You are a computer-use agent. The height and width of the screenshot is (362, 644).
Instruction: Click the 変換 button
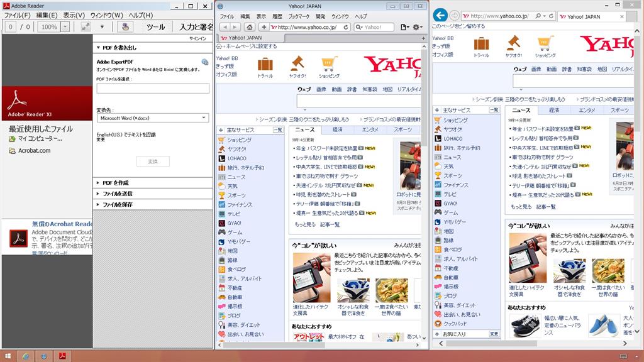point(153,162)
